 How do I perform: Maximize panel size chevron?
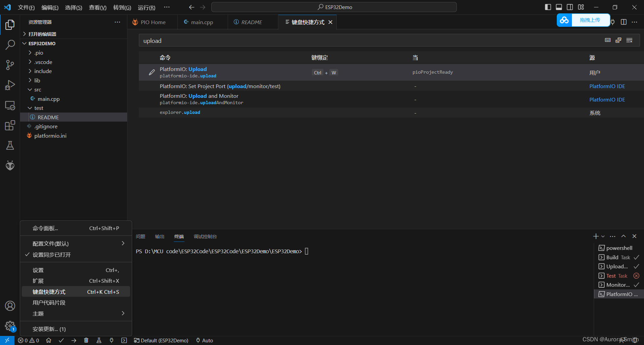tap(624, 236)
